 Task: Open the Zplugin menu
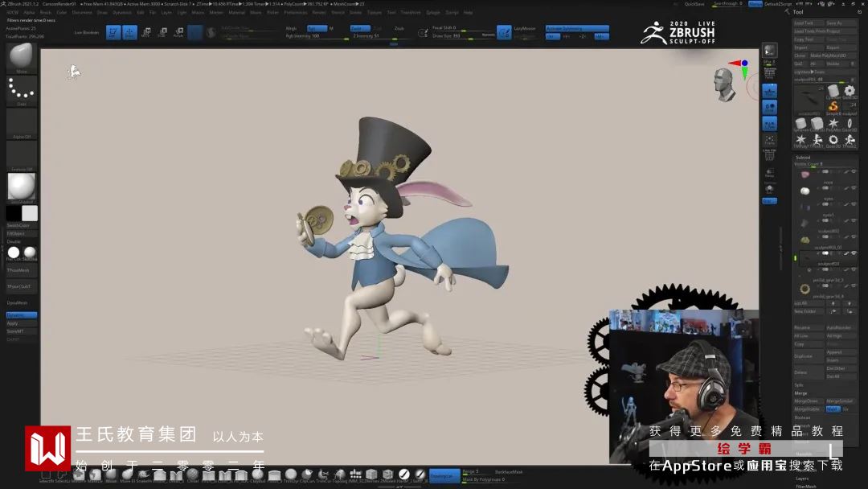coord(433,12)
